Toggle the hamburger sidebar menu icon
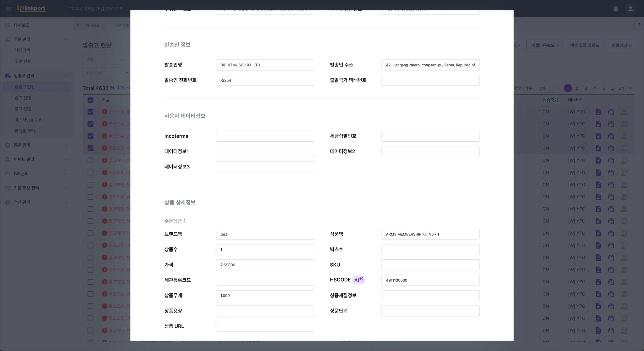 pos(9,9)
